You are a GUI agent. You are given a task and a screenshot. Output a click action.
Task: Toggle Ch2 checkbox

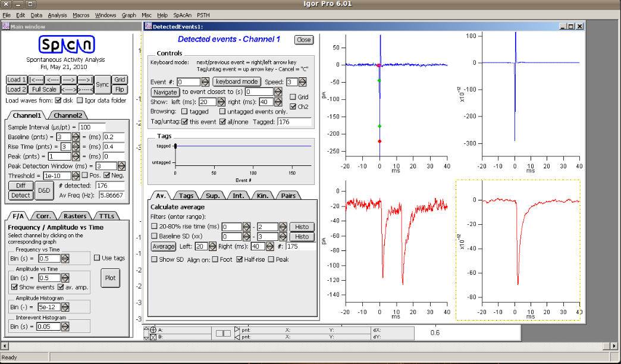tap(293, 106)
